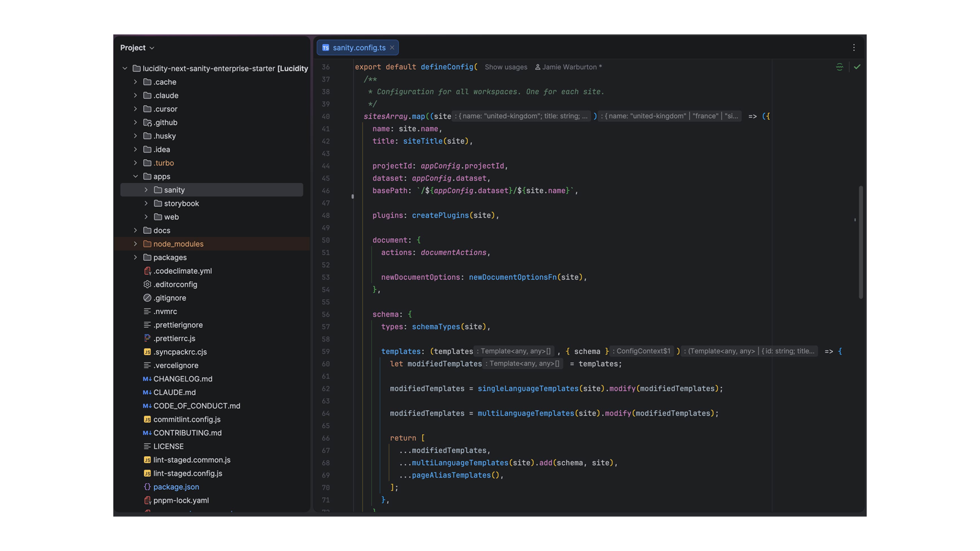980x551 pixels.
Task: Click the .github folder icon
Action: 147,122
